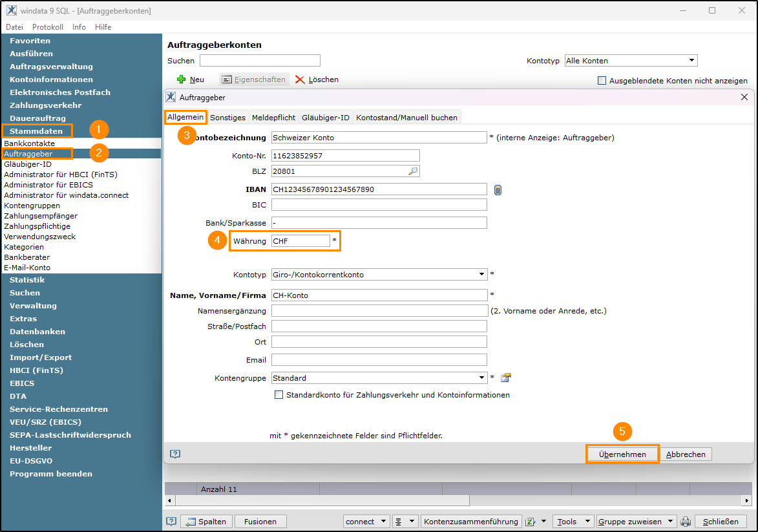758x532 pixels.
Task: Expand the Giro-/Kontokorrentkonto Kontotyp dropdown
Action: pos(379,275)
